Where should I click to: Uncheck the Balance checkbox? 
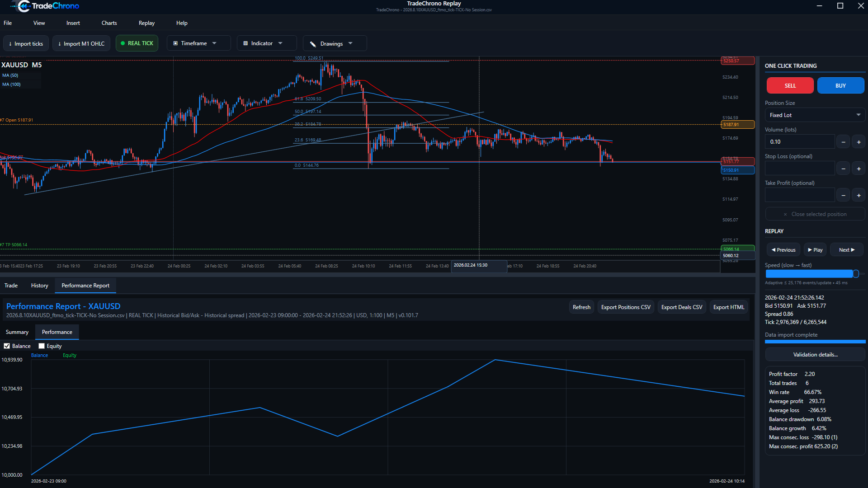[7, 346]
